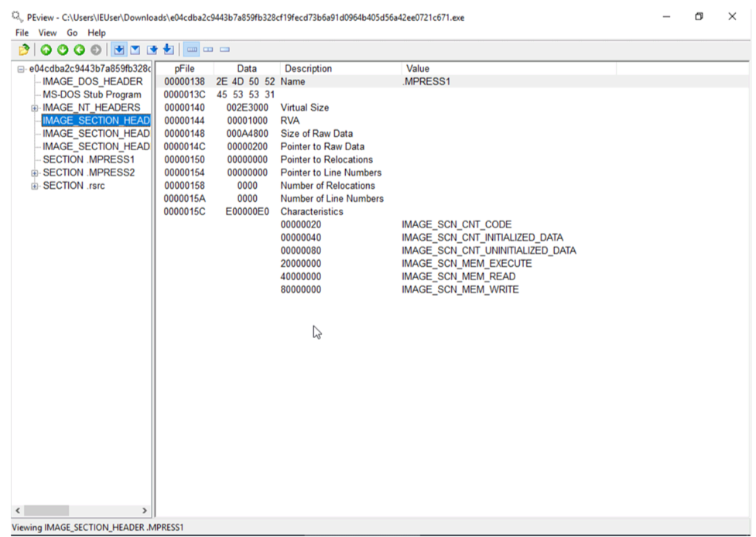Expand the SECTION .MPRESS2 node
Viewport: 756px width, 537px height.
coord(35,173)
